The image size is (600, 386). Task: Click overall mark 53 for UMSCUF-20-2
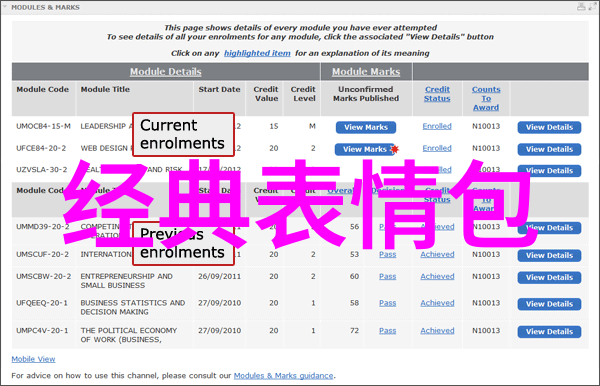pyautogui.click(x=354, y=254)
